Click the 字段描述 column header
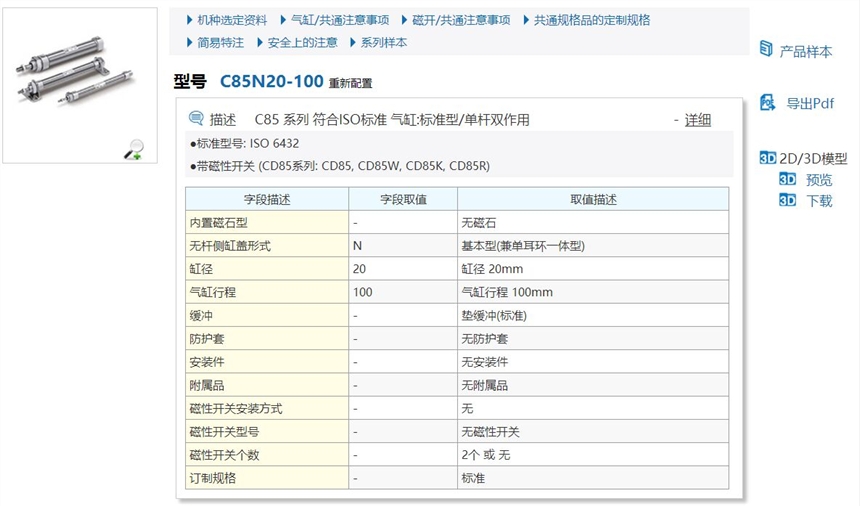This screenshot has width=860, height=506. coord(267,200)
